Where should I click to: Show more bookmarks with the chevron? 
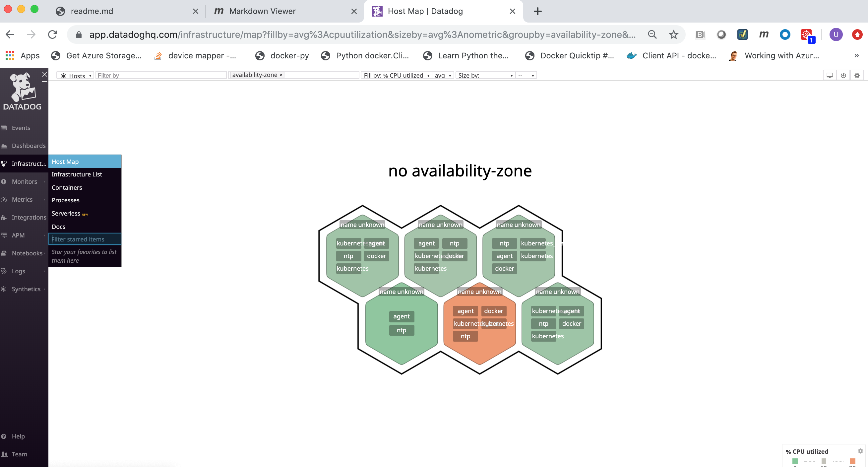pyautogui.click(x=856, y=56)
